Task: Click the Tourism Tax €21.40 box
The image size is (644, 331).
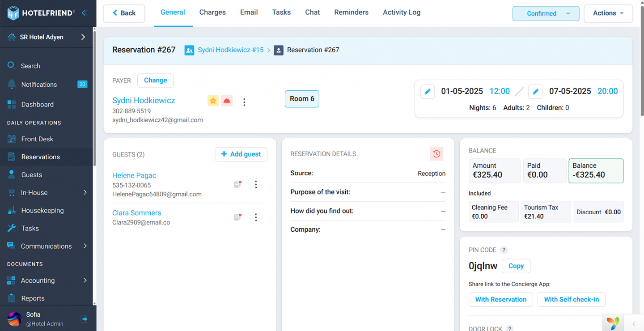Action: pyautogui.click(x=546, y=212)
